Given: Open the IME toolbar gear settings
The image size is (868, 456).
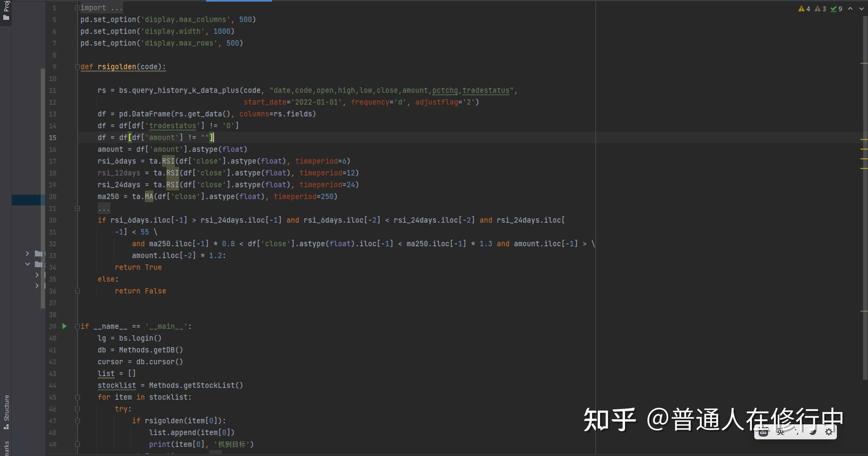Looking at the screenshot, I should 829,432.
